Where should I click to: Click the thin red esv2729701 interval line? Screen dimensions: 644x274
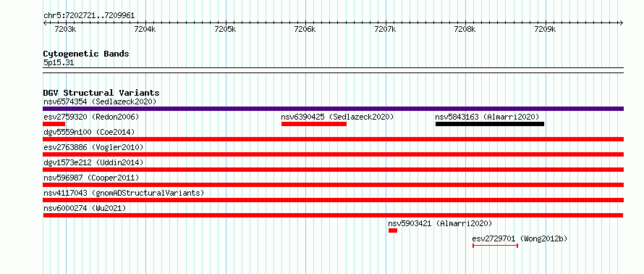click(x=496, y=246)
